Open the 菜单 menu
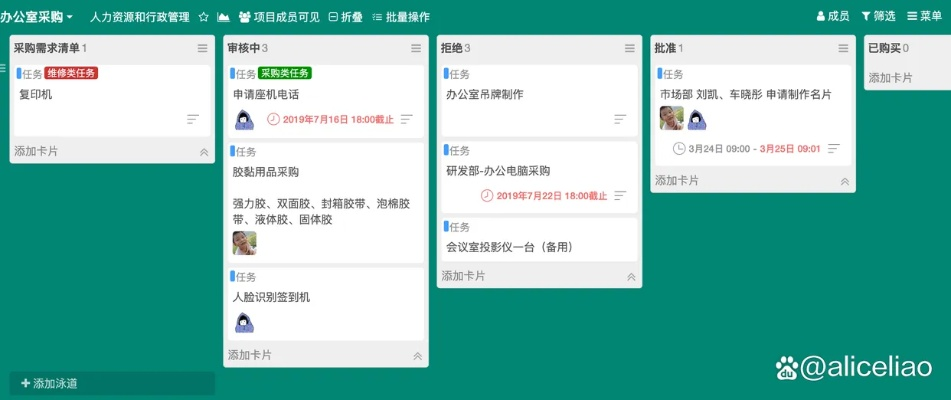 tap(925, 16)
